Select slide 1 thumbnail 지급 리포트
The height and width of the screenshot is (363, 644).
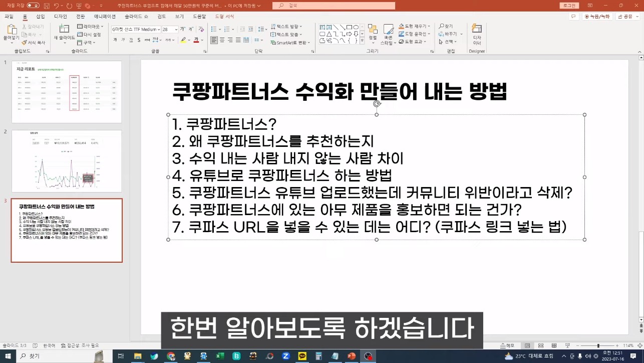67,92
